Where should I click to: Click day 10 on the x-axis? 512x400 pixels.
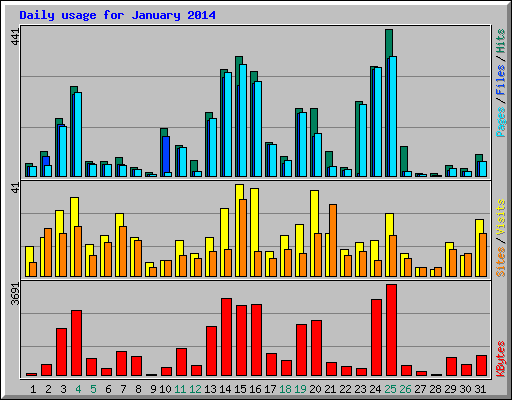[165, 389]
